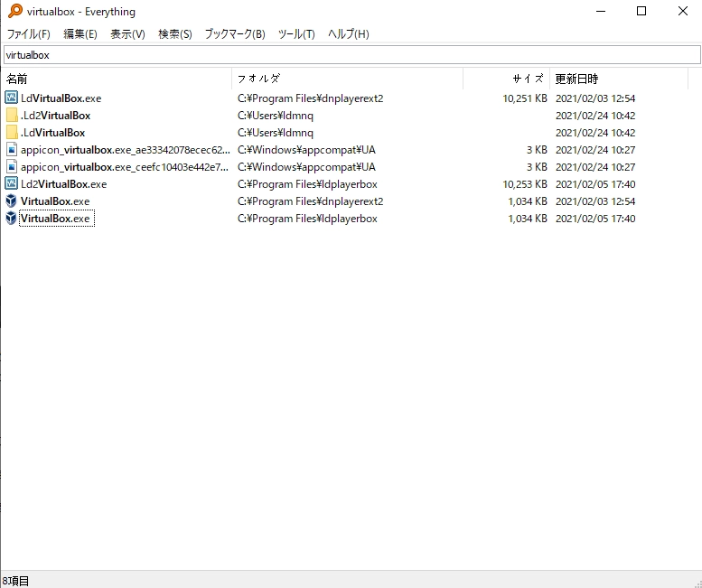The height and width of the screenshot is (588, 702).
Task: Select the Ld2VirtualBox.exe file name
Action: [x=63, y=184]
